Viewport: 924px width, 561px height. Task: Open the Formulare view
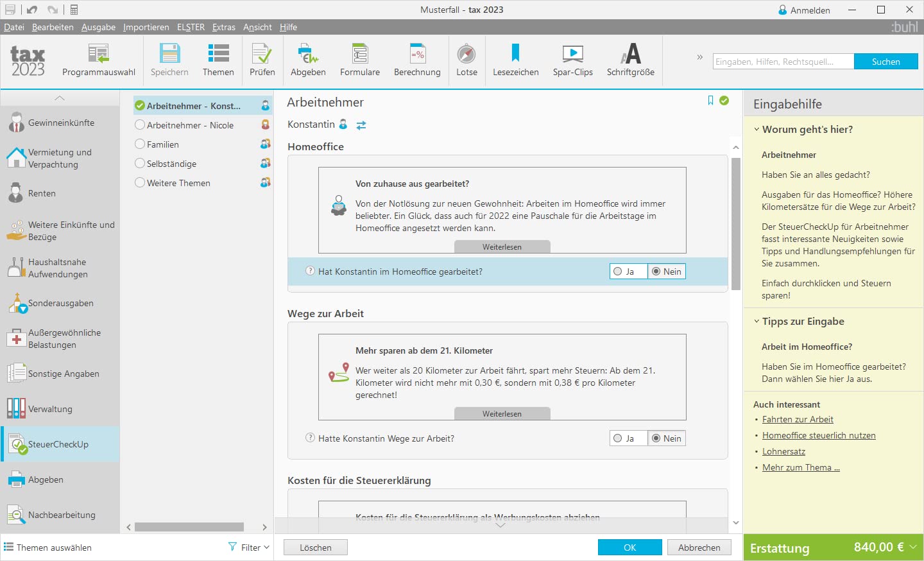click(360, 60)
